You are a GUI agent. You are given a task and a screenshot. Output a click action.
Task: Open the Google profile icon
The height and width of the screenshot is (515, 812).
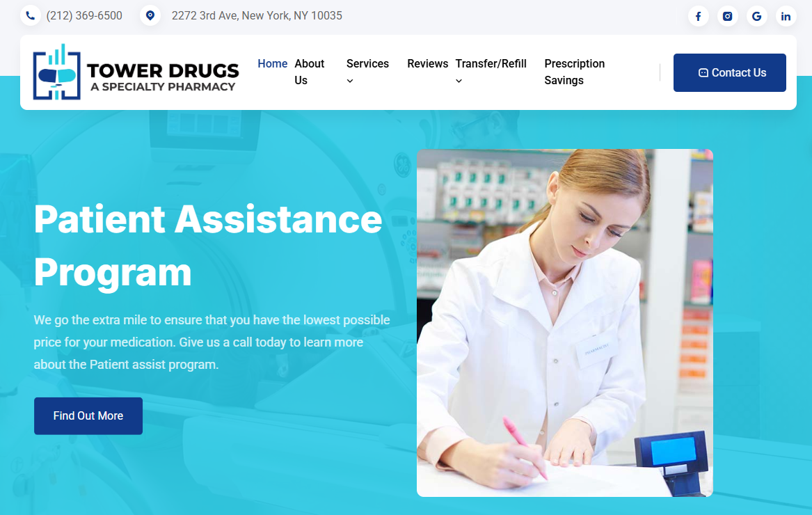(x=756, y=16)
